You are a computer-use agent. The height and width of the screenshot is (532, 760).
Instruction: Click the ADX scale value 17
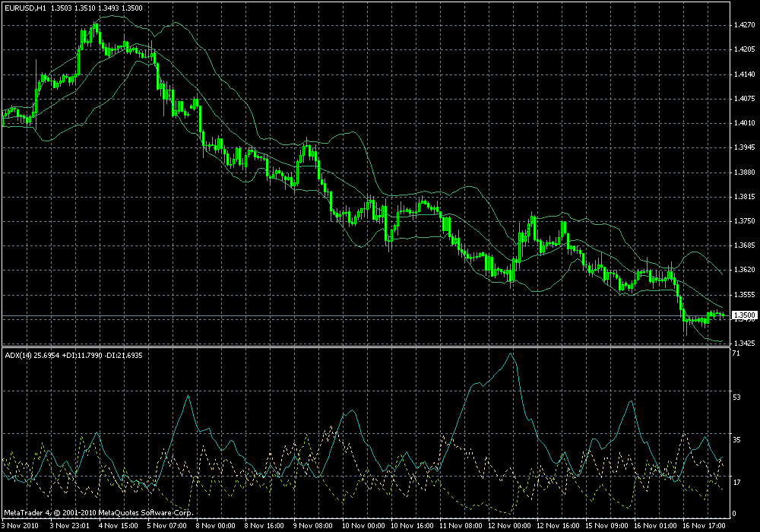point(736,482)
